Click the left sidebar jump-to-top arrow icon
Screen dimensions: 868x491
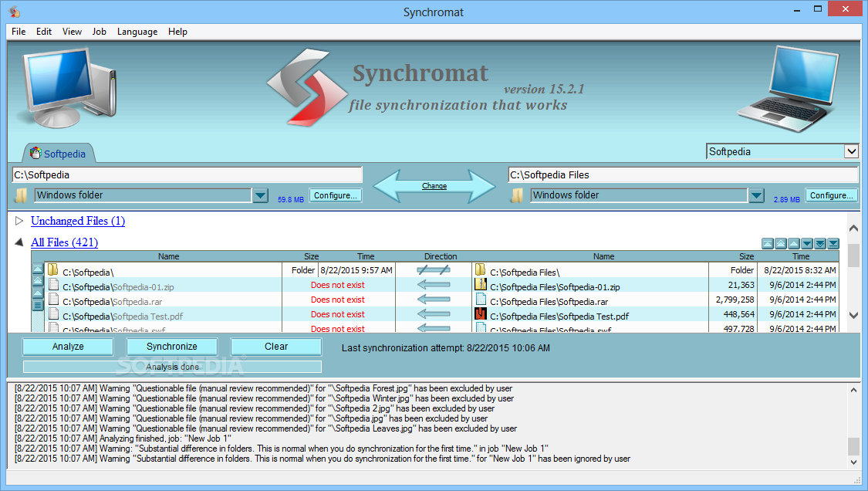point(38,269)
